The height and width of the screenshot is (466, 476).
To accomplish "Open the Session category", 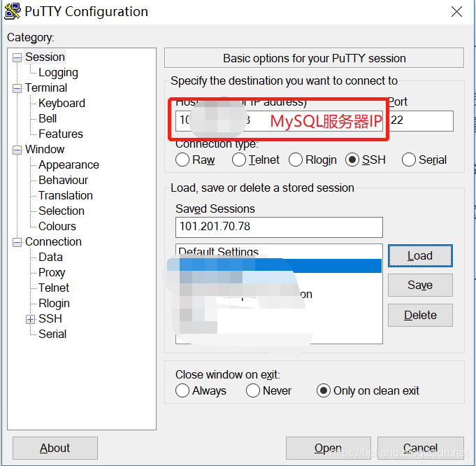I will [x=45, y=57].
